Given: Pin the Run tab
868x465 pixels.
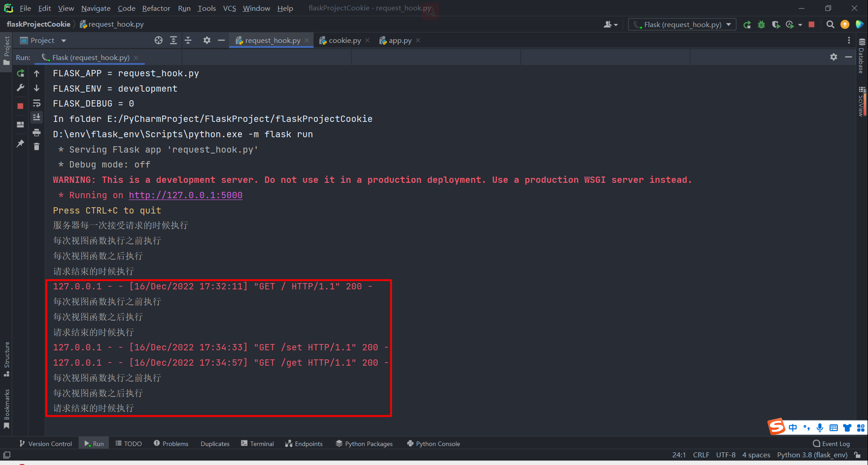Looking at the screenshot, I should pos(20,144).
